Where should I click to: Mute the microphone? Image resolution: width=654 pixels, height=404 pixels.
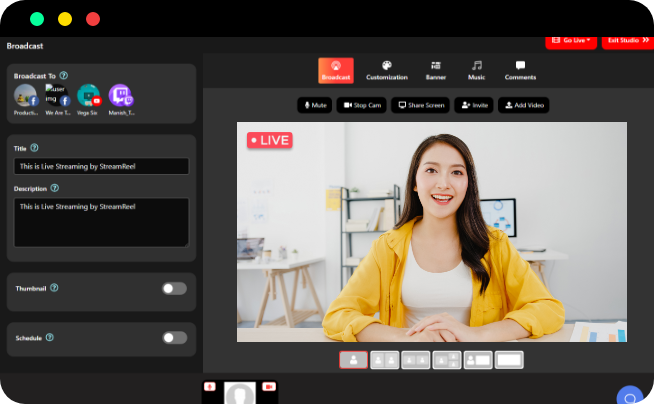tap(315, 105)
